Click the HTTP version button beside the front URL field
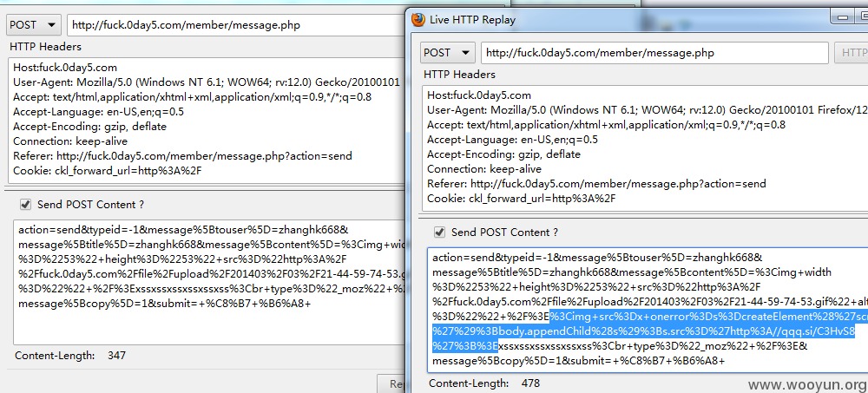This screenshot has width=868, height=393. tap(852, 53)
